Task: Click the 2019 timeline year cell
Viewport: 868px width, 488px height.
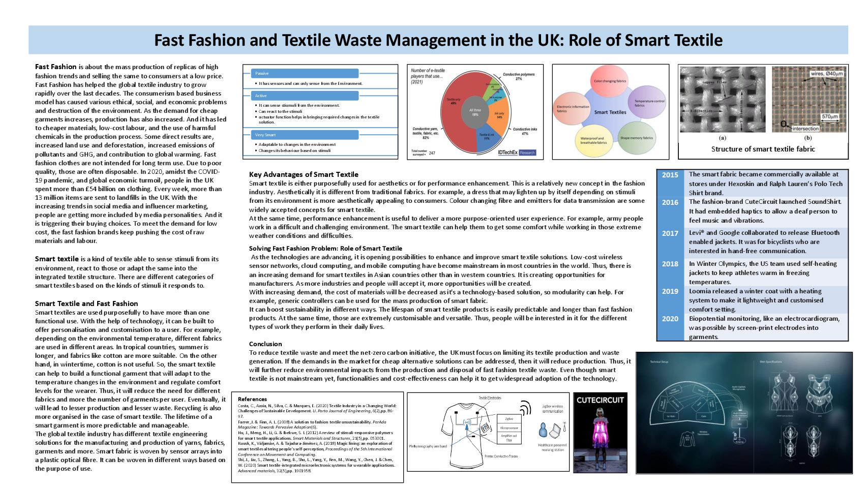Action: pyautogui.click(x=670, y=300)
